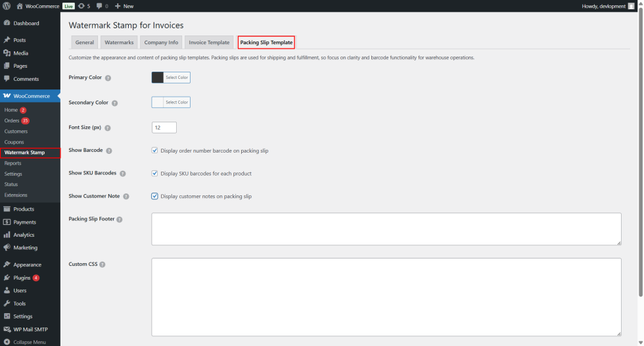Click help icon beside Show Customer Note
The height and width of the screenshot is (346, 644).
click(126, 197)
